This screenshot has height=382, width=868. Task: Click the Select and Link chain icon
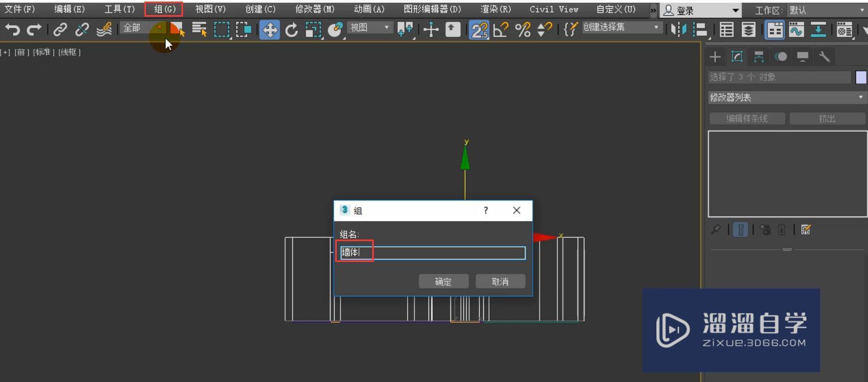click(60, 30)
